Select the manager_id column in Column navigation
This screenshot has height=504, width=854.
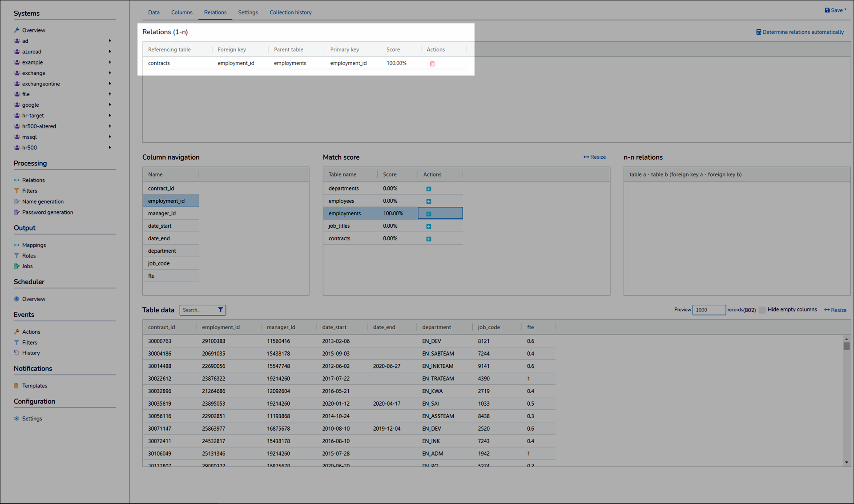(x=162, y=214)
